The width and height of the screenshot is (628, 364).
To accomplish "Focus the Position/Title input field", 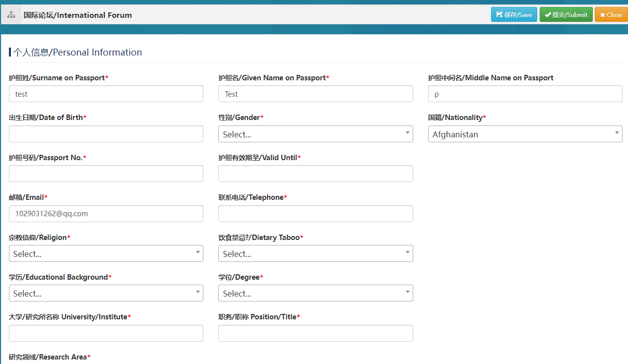I will tap(315, 333).
